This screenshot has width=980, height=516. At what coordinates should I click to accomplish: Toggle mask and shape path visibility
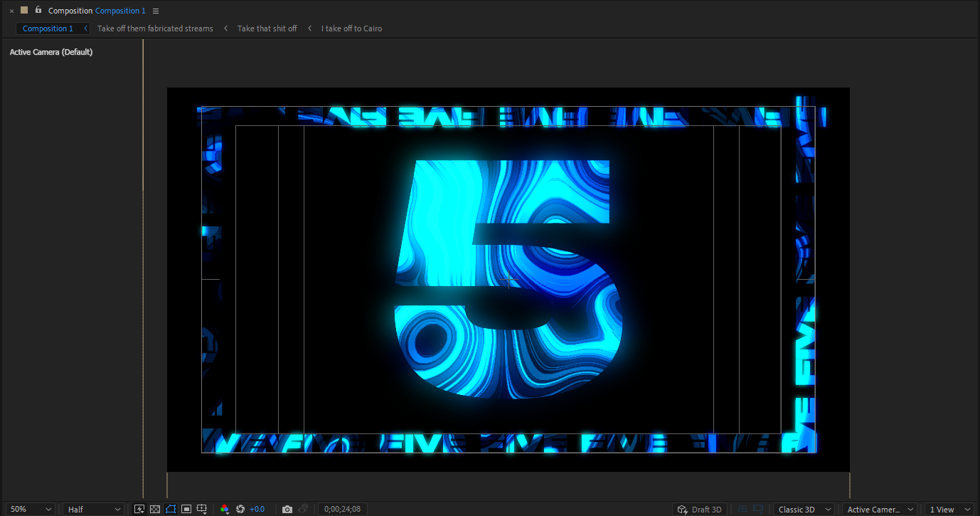pyautogui.click(x=171, y=509)
